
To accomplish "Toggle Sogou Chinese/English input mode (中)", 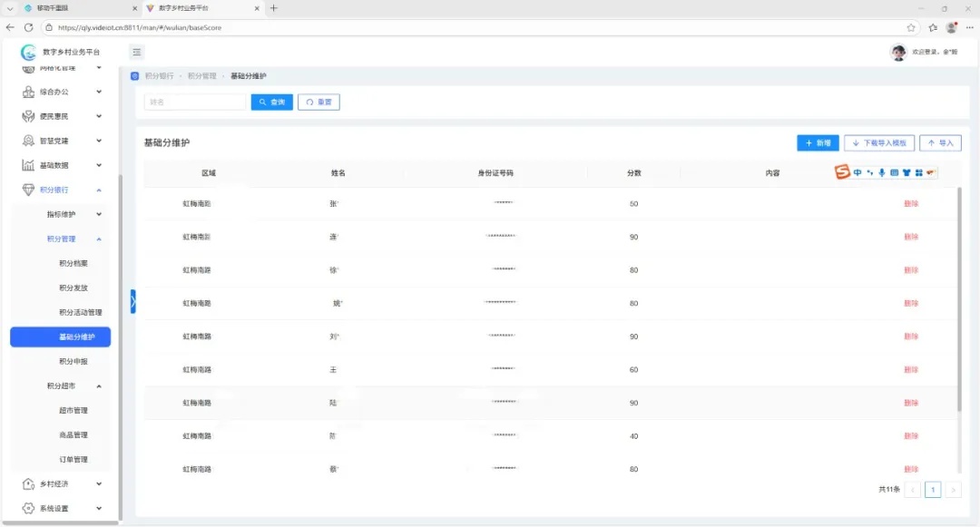I will tap(857, 172).
